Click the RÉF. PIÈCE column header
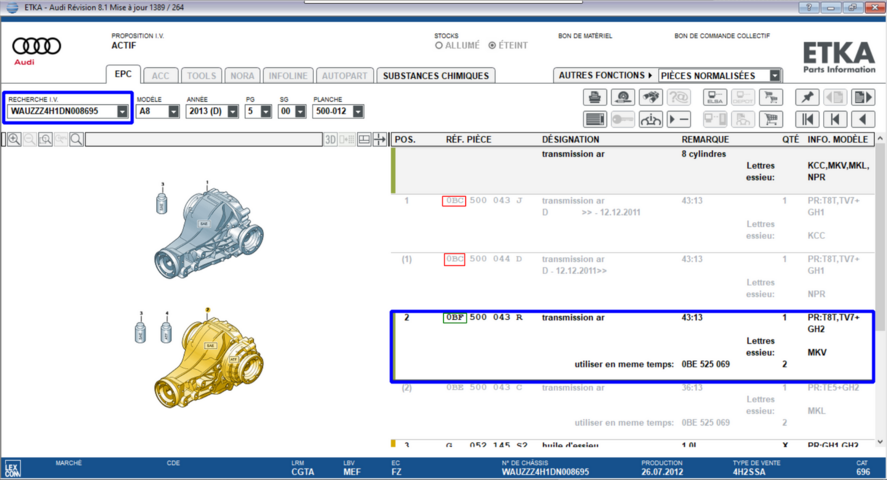887x480 pixels. (468, 140)
